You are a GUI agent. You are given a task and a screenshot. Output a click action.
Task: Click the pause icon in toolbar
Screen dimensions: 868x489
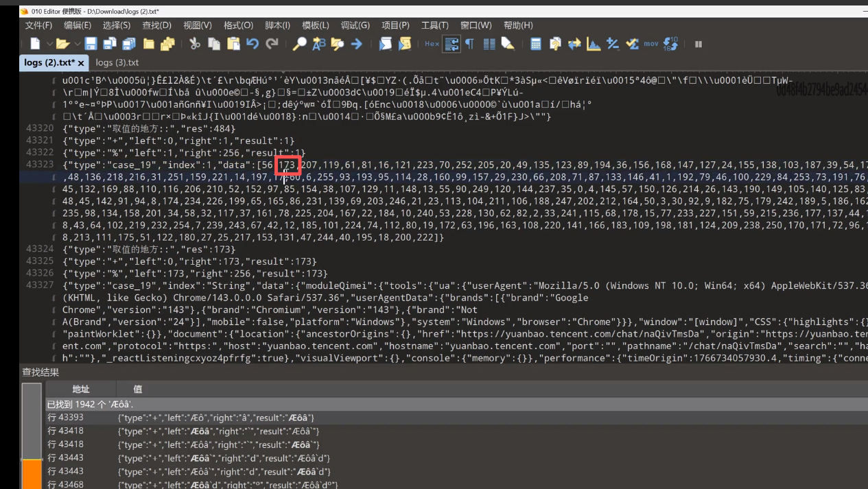tap(699, 44)
